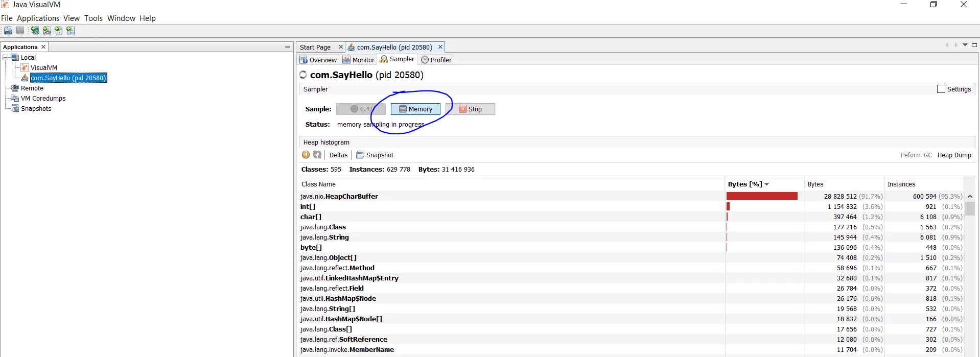The width and height of the screenshot is (980, 357).
Task: Select the Sampler tab
Action: coord(397,59)
